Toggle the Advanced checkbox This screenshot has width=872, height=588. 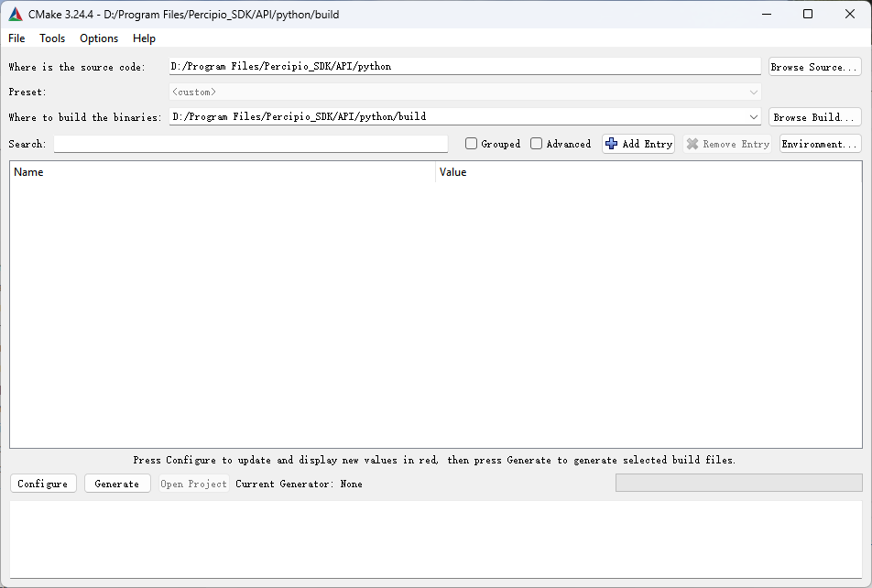point(537,144)
